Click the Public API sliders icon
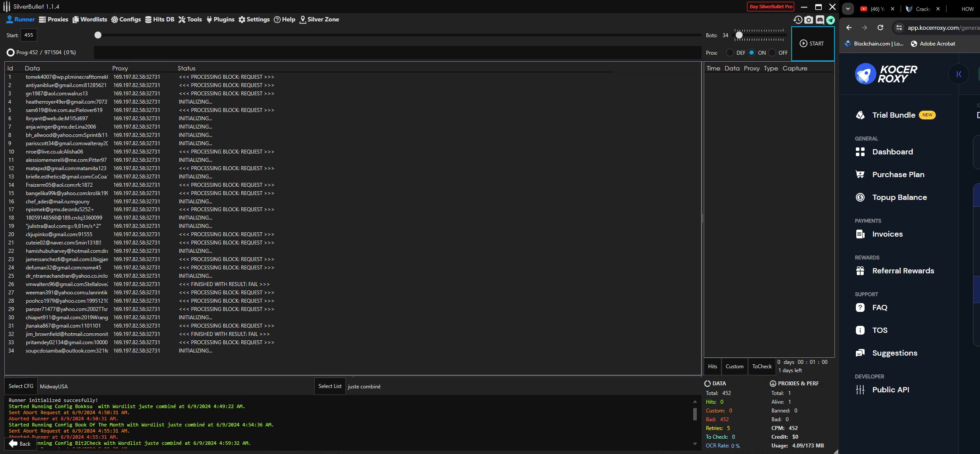980x454 pixels. (860, 390)
